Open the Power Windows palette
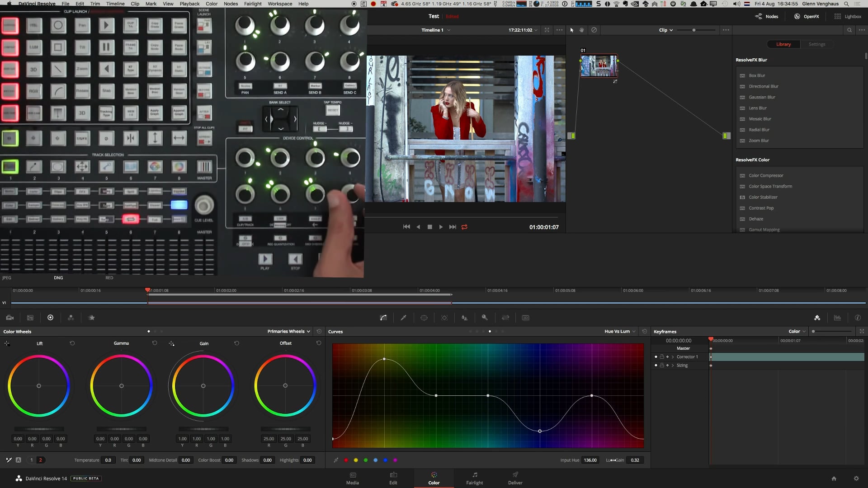 425,318
